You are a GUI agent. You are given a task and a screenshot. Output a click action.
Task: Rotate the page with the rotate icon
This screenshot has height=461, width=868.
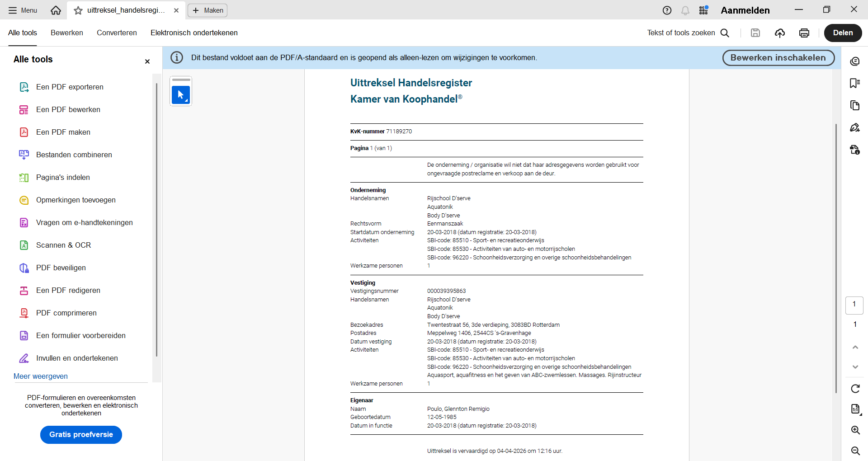pos(855,389)
